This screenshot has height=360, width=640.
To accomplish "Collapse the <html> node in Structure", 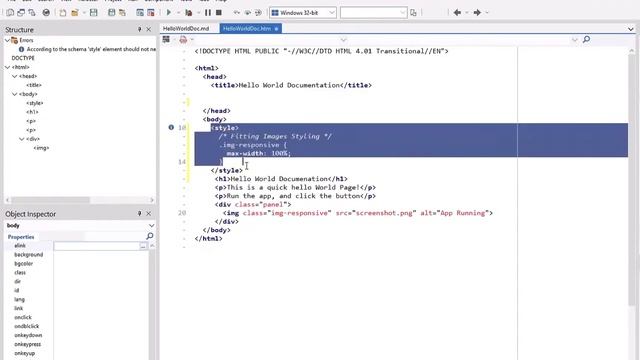I will (x=8, y=67).
